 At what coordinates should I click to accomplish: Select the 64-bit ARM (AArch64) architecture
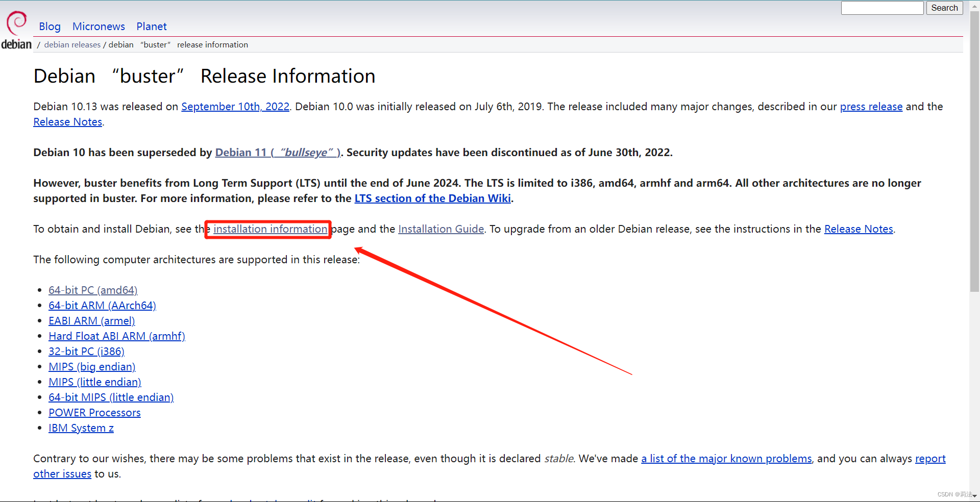[102, 306]
